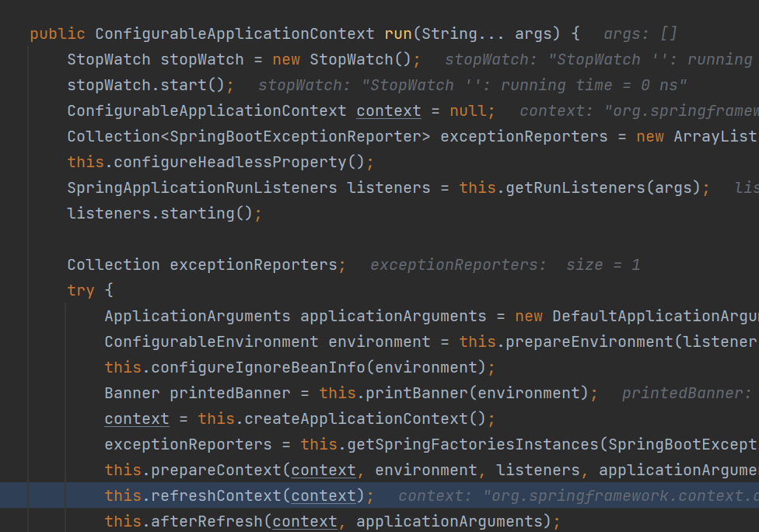This screenshot has width=759, height=532.
Task: Click the 'try' keyword
Action: pyautogui.click(x=81, y=290)
